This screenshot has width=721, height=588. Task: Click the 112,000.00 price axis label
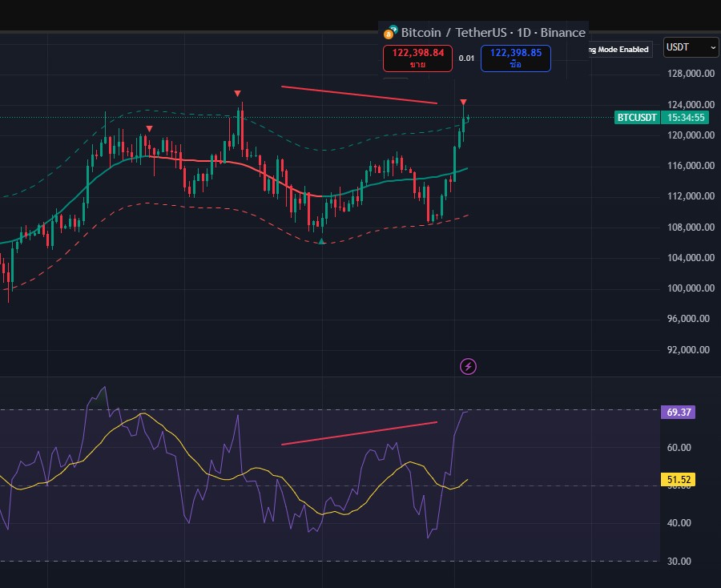(691, 196)
